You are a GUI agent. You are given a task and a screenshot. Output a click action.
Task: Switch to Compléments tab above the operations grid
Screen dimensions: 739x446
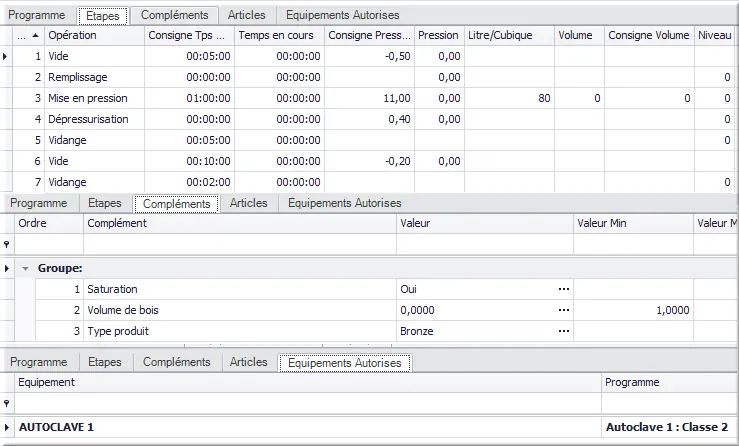point(174,15)
